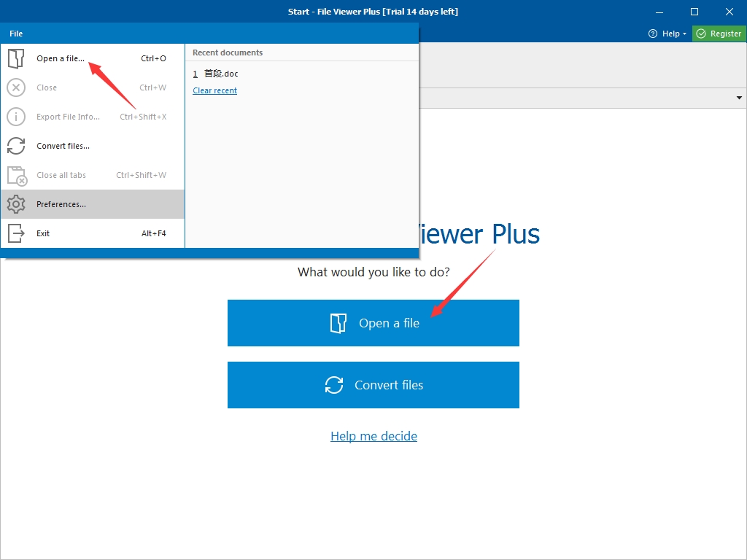Image resolution: width=747 pixels, height=560 pixels.
Task: Open Preferences... from the File menu
Action: (x=93, y=204)
